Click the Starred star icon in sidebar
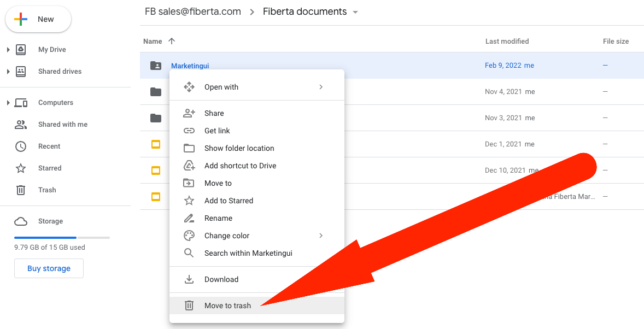Viewport: 644px width, 329px height. click(21, 168)
